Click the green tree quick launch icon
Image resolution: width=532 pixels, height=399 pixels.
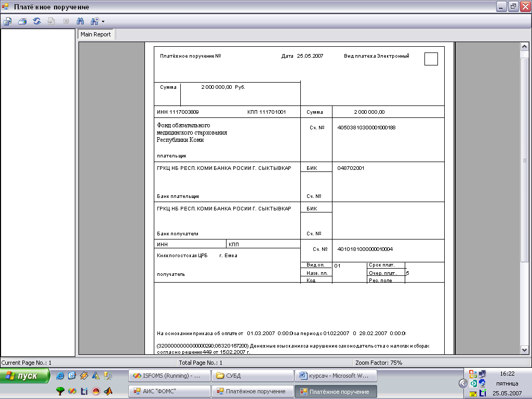tap(60, 391)
